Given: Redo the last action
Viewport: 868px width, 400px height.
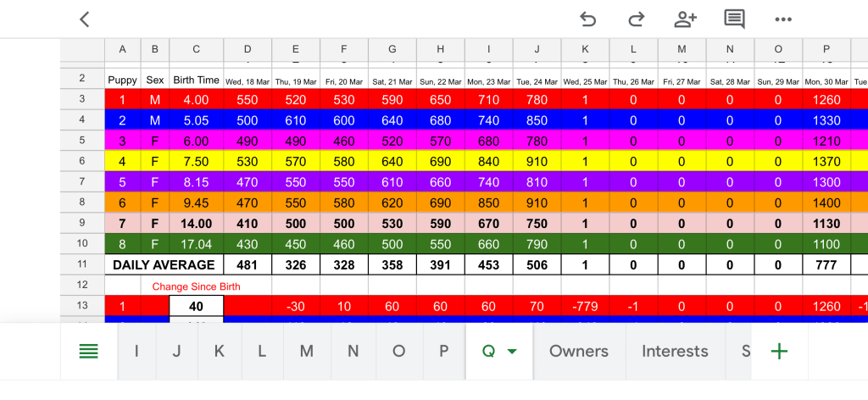Looking at the screenshot, I should 636,19.
